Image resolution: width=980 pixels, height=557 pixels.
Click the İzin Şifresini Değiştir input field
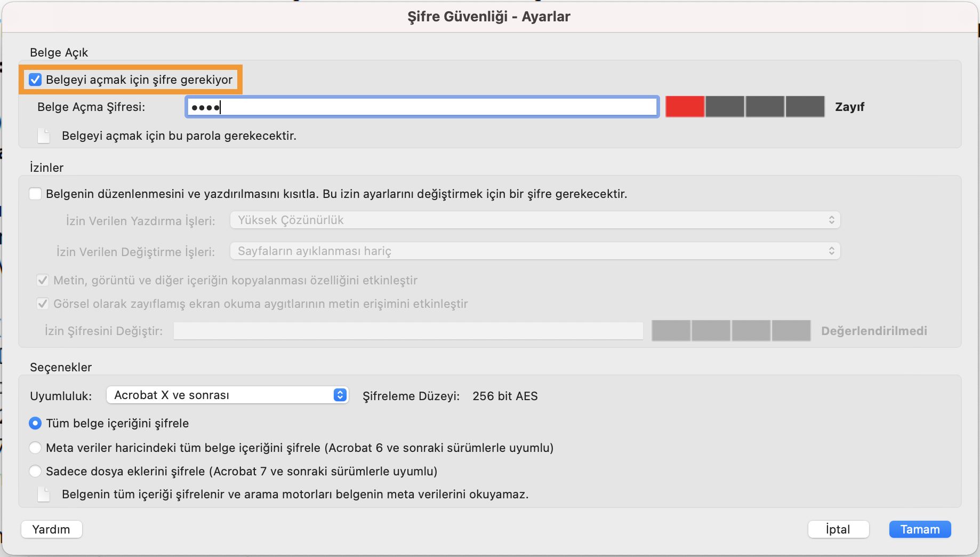click(x=408, y=331)
